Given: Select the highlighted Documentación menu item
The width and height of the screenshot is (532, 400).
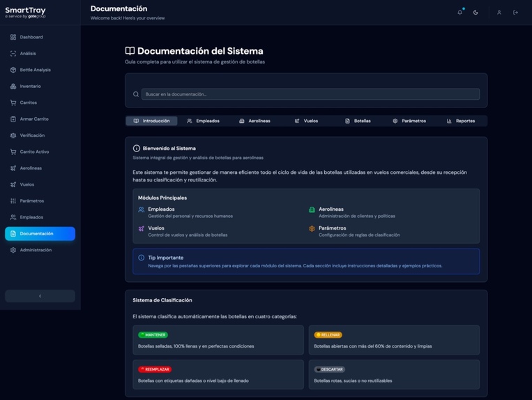Looking at the screenshot, I should [40, 234].
